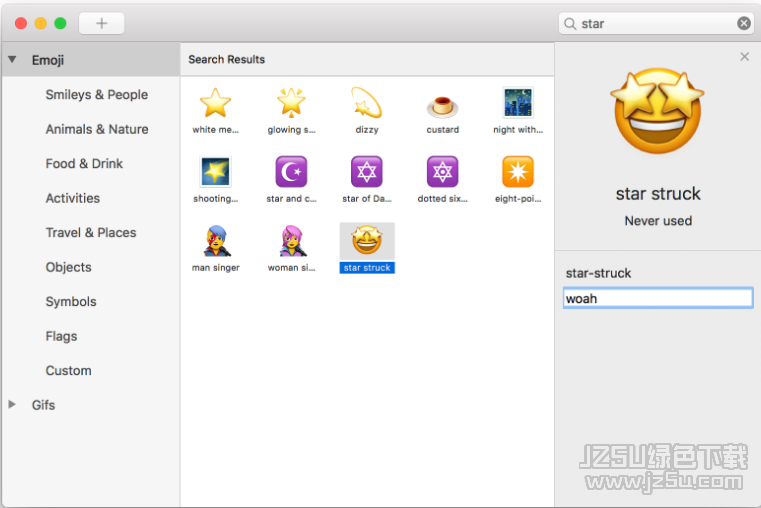The image size is (761, 508).
Task: Open the Symbols category
Action: [71, 301]
